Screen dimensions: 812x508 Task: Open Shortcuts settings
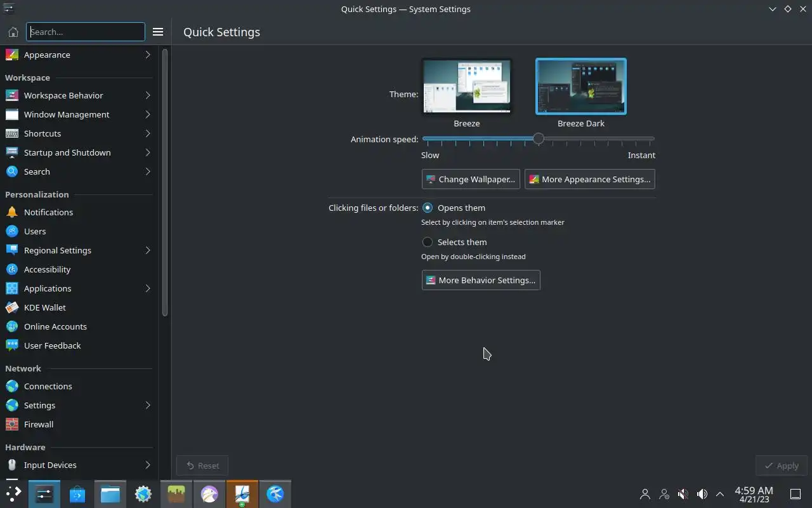79,133
